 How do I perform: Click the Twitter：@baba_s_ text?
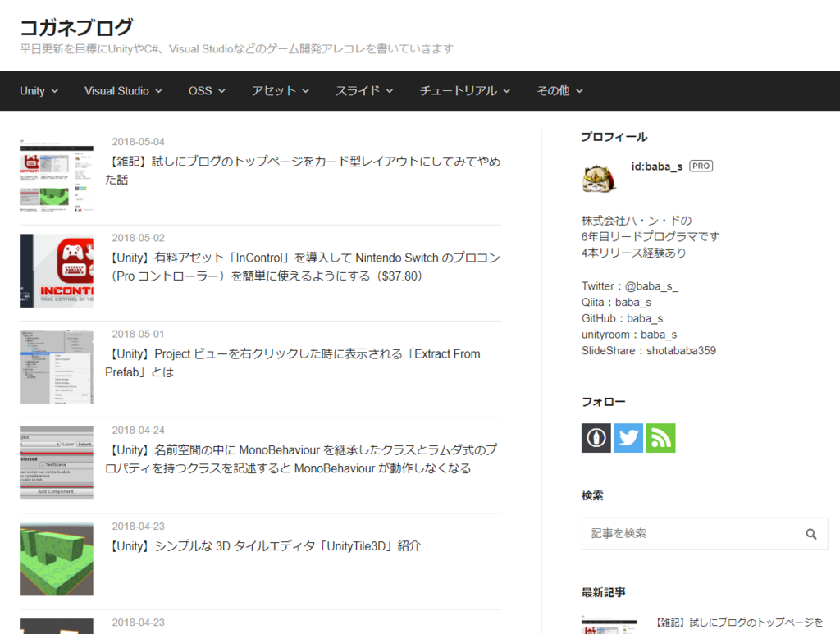pos(630,286)
